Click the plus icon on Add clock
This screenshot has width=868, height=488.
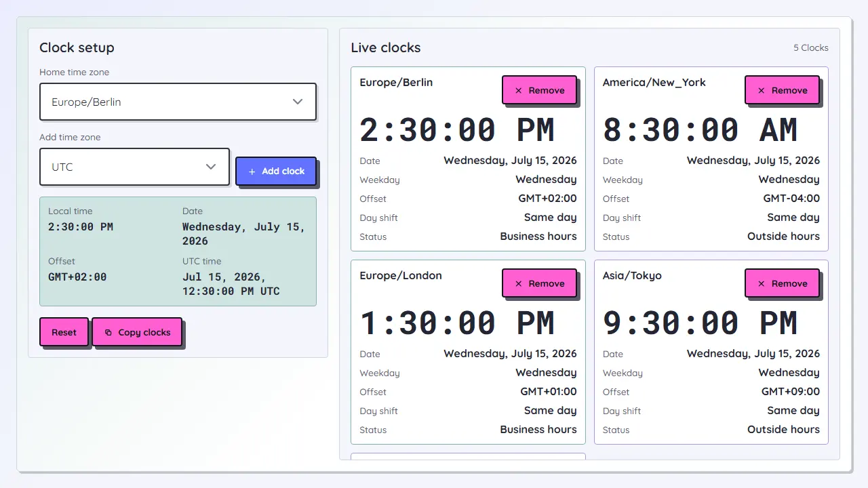252,171
